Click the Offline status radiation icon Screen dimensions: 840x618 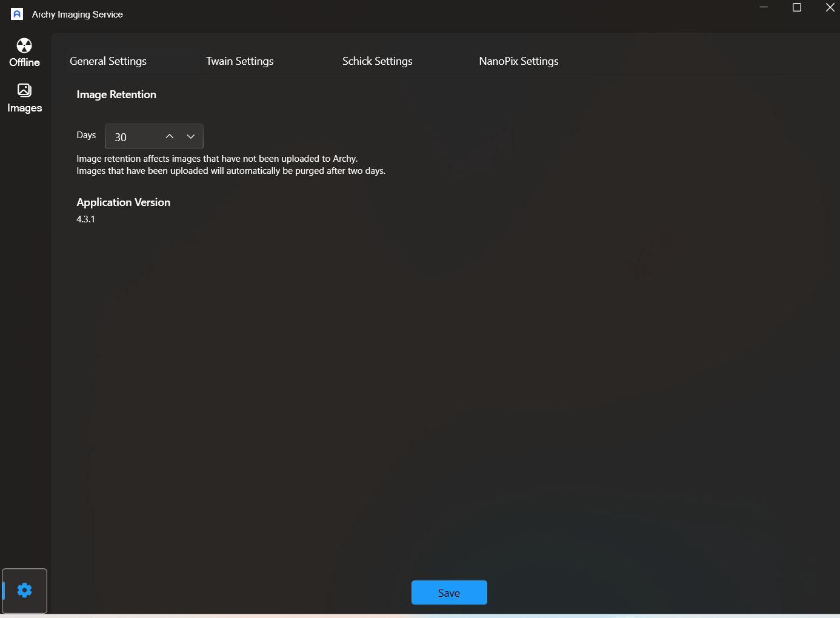click(24, 45)
